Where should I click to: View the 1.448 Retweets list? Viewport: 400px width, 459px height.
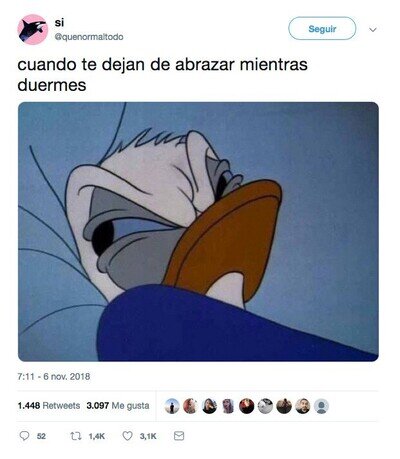49,406
